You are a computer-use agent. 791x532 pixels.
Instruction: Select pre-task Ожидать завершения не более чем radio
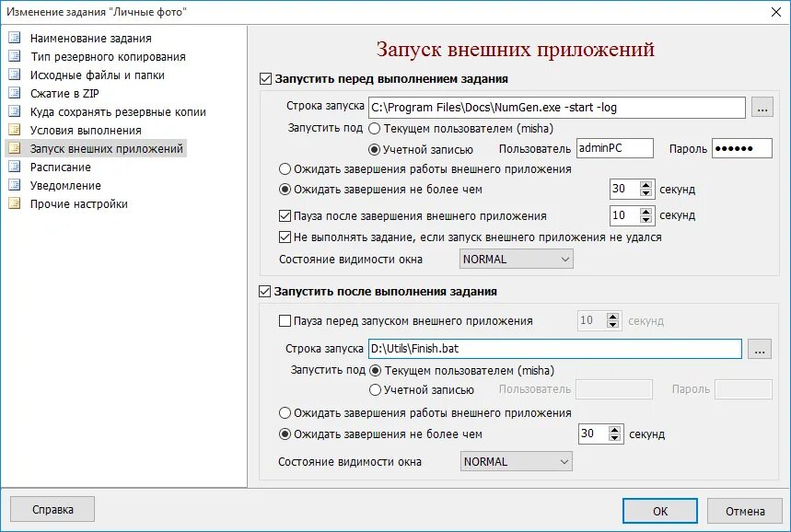pos(285,190)
